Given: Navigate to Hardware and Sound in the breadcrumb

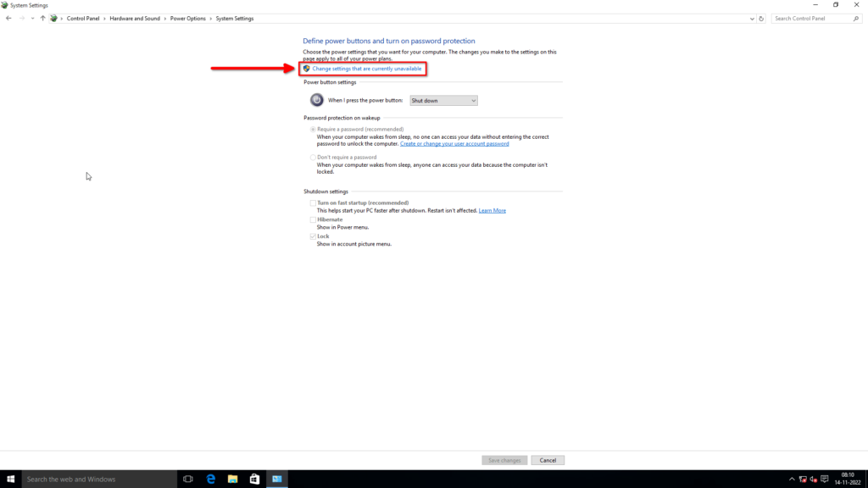Looking at the screenshot, I should pyautogui.click(x=136, y=18).
